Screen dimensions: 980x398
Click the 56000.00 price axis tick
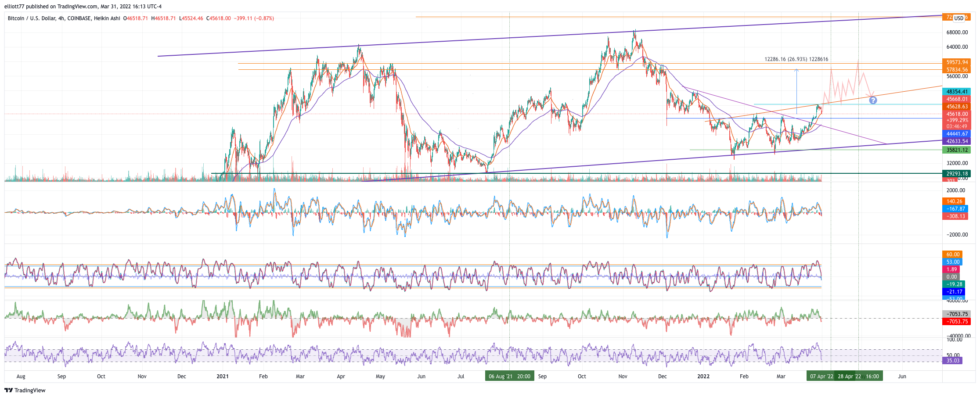pyautogui.click(x=957, y=76)
